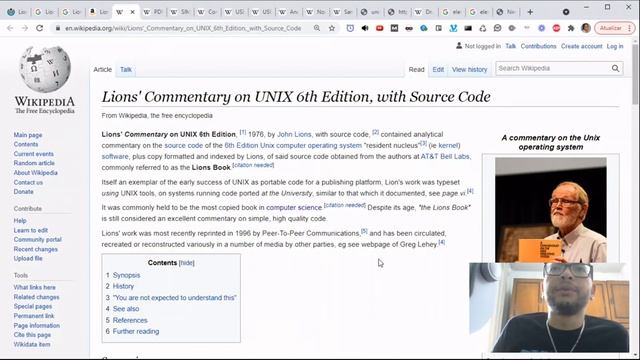Image resolution: width=640 pixels, height=360 pixels.
Task: Open Learn to edit link
Action: point(31,230)
